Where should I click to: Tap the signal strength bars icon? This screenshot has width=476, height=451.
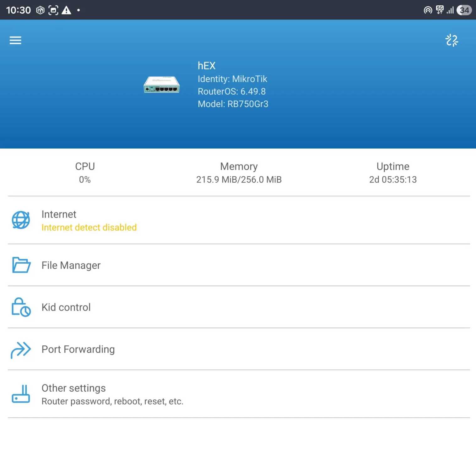coord(450,10)
